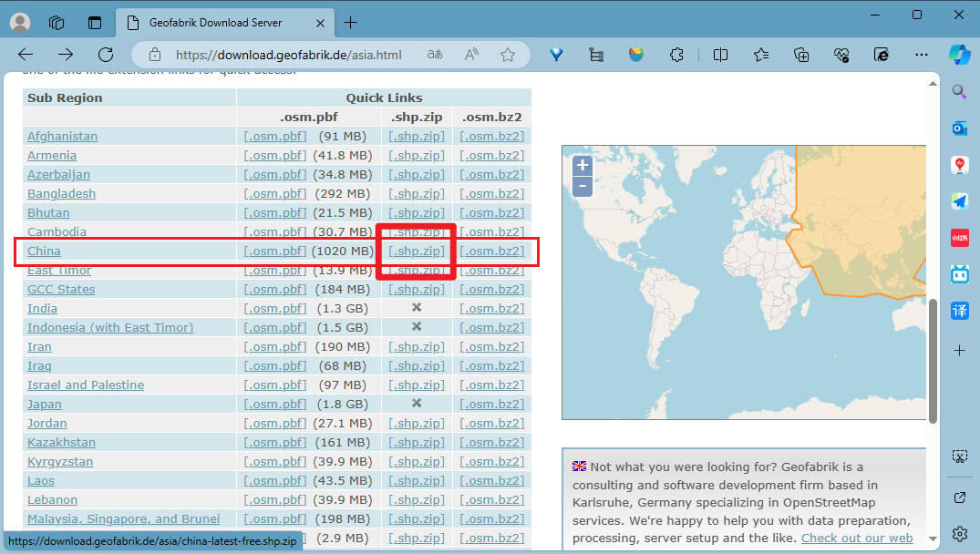Zoom in on the map
The width and height of the screenshot is (980, 554).
coord(582,166)
